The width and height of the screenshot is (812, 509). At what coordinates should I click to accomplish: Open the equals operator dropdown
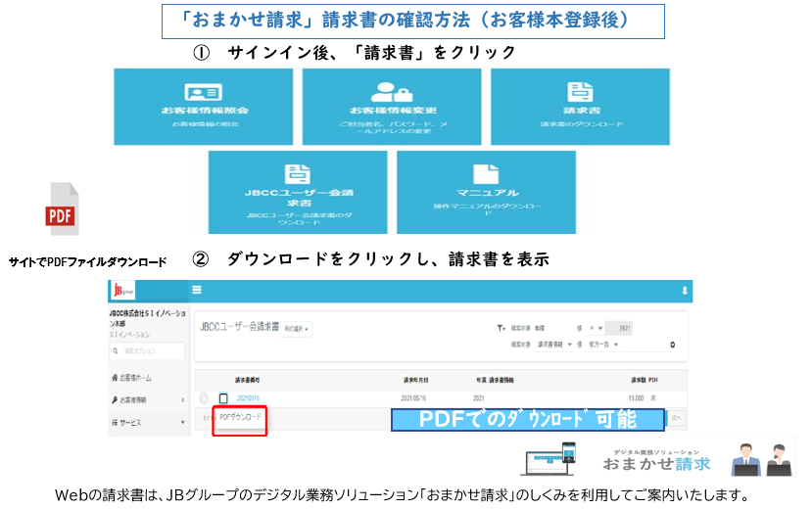[x=597, y=328]
